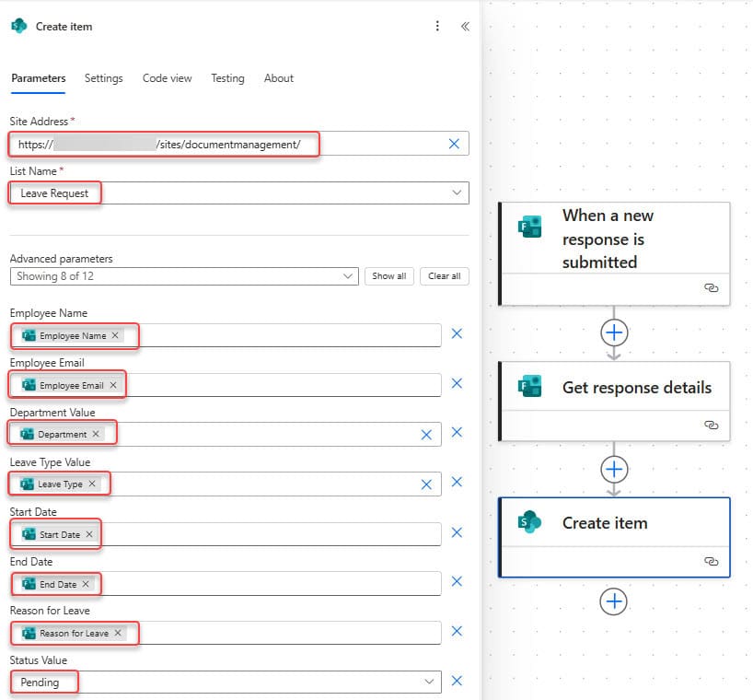Click the plus icon below the Create item card
This screenshot has width=753, height=700.
[x=614, y=601]
